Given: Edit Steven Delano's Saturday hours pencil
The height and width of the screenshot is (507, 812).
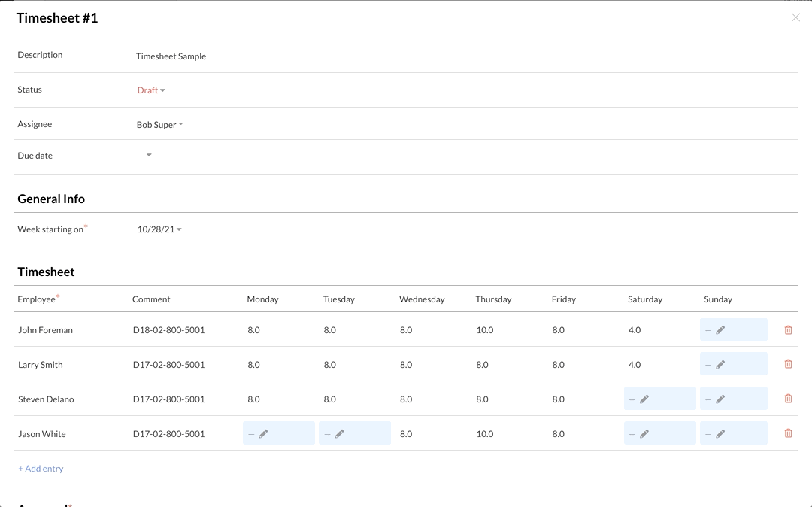Looking at the screenshot, I should pos(644,399).
